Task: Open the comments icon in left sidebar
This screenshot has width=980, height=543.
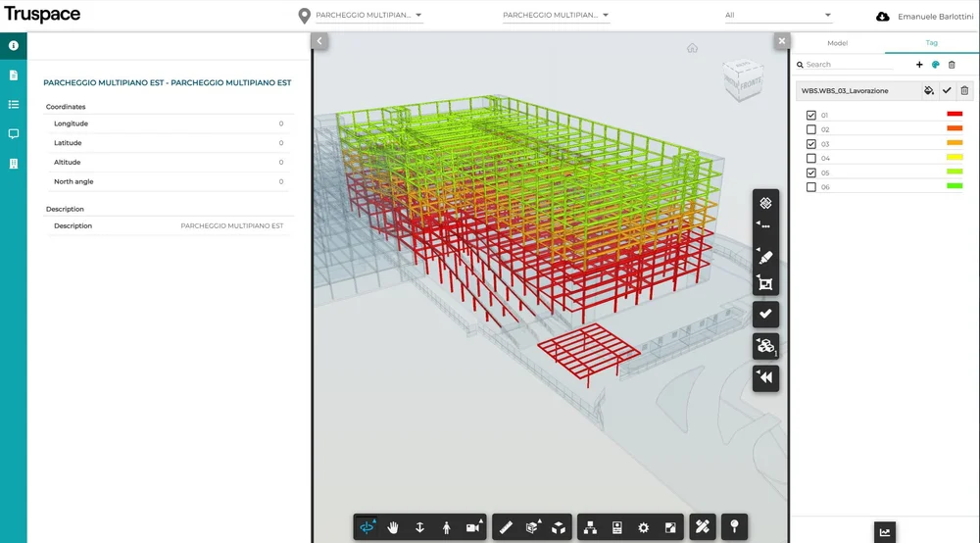Action: (13, 133)
